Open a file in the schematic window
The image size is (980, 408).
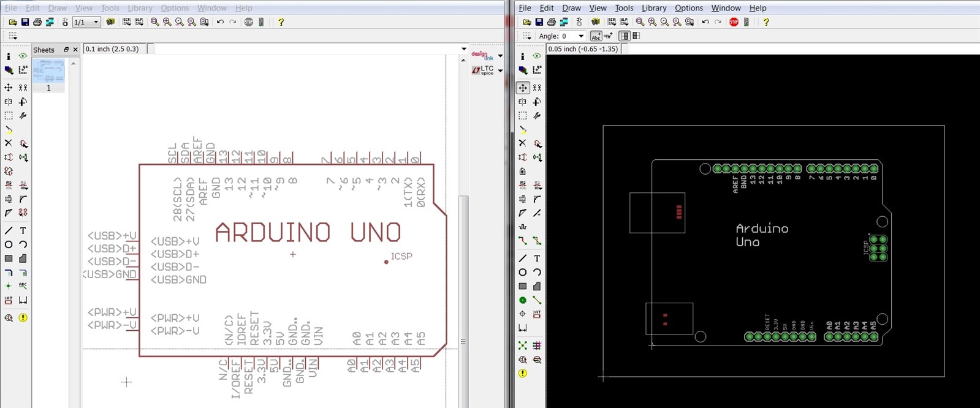[13, 22]
